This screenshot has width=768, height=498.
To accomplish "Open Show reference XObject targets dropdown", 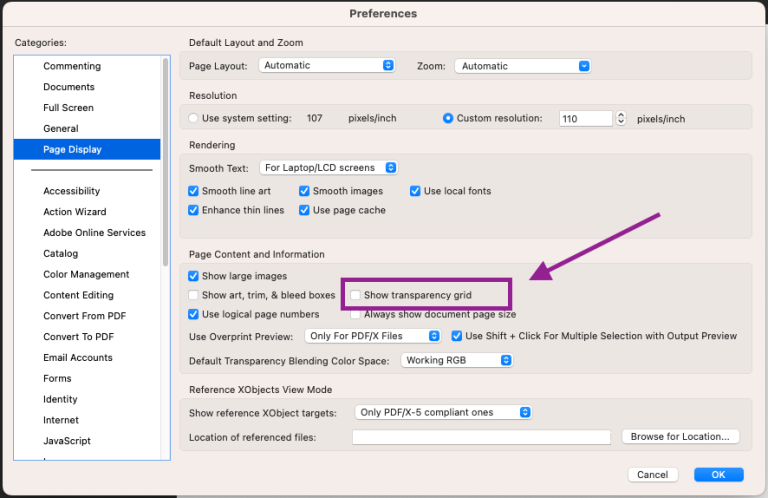I will point(443,412).
